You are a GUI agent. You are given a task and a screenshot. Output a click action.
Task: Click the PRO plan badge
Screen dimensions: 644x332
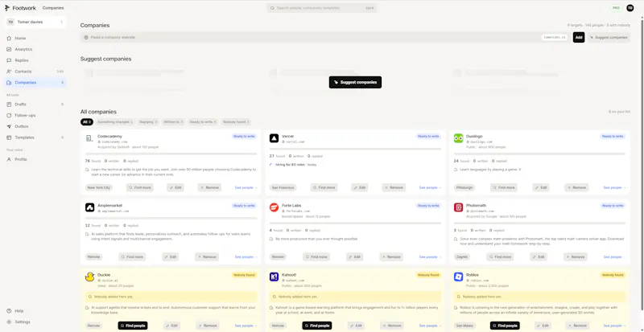pyautogui.click(x=616, y=8)
